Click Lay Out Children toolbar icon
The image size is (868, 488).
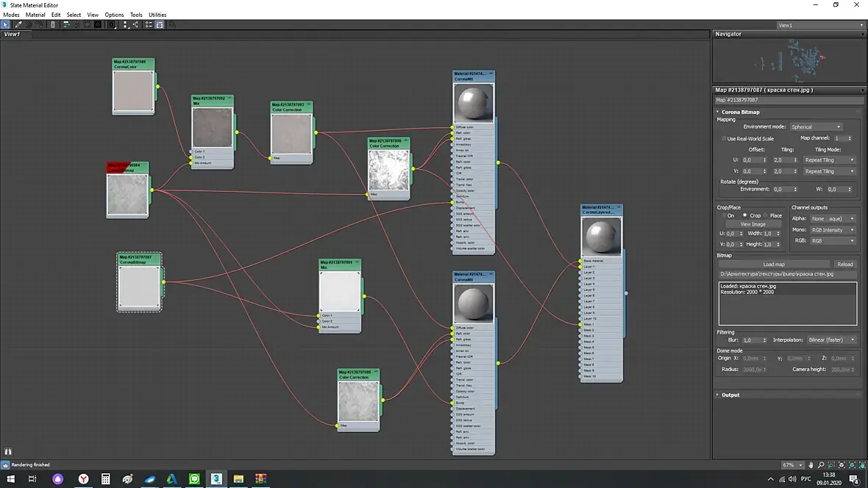(x=135, y=24)
